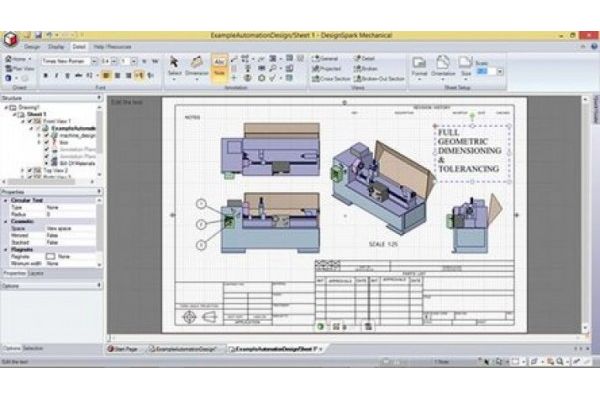This screenshot has width=600, height=400.
Task: Click the FULL GEOMETRIC DIMENSIONING note text
Action: [470, 151]
